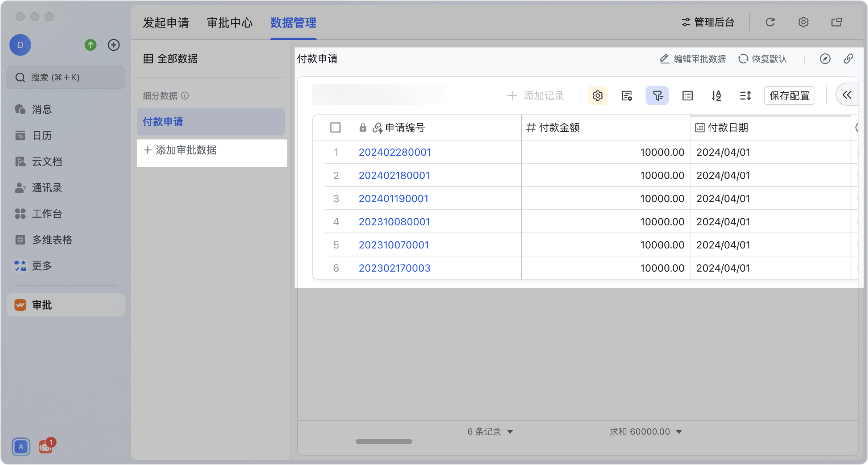
Task: Select row 3 number cell
Action: [336, 198]
